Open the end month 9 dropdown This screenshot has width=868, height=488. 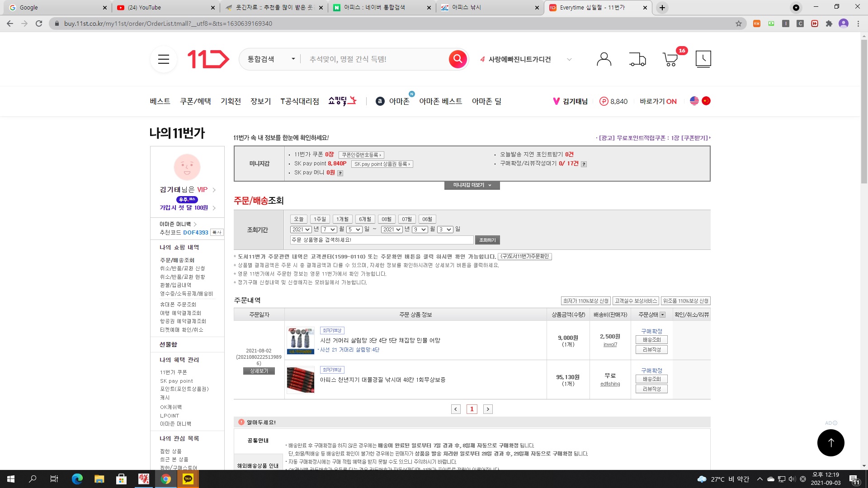[420, 230]
